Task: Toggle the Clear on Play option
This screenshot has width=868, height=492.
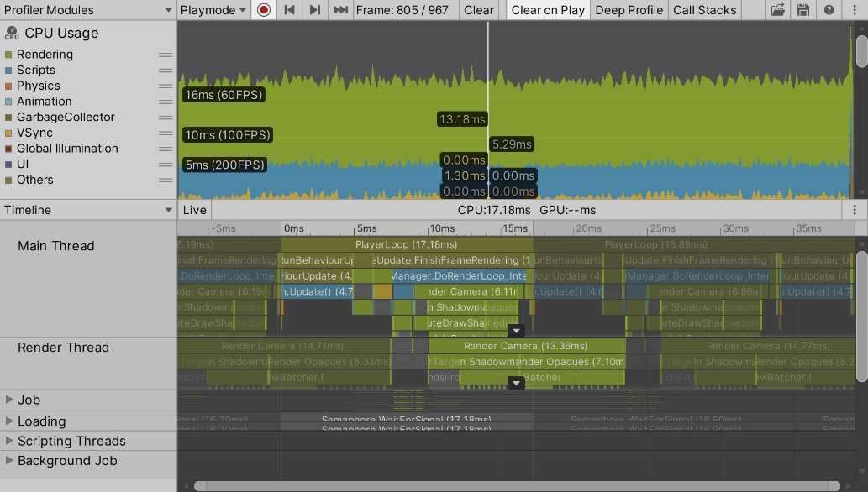Action: tap(548, 10)
